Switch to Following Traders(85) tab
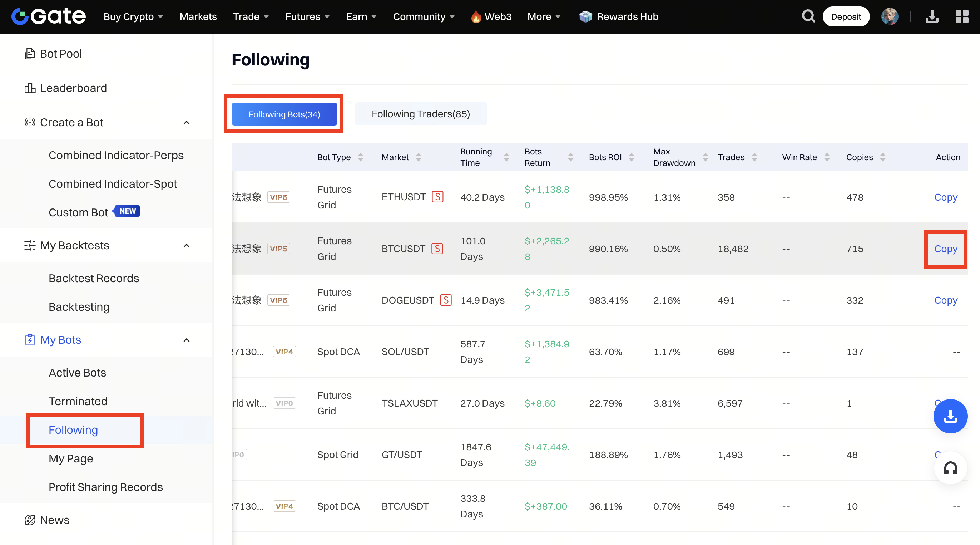 420,114
